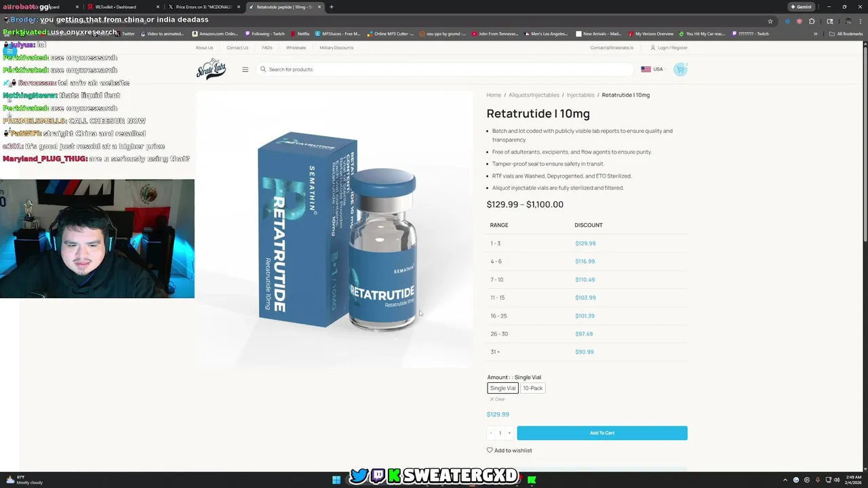Open the About Us link

click(204, 47)
